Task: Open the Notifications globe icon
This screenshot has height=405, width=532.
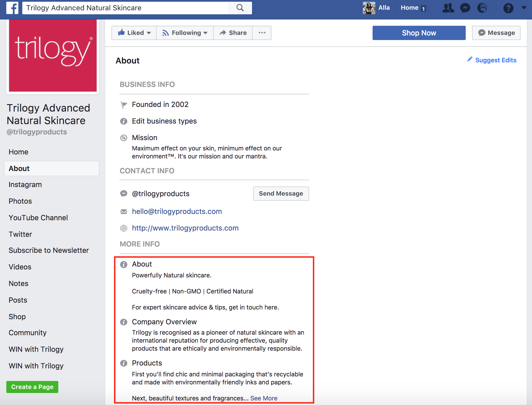Action: pyautogui.click(x=482, y=8)
